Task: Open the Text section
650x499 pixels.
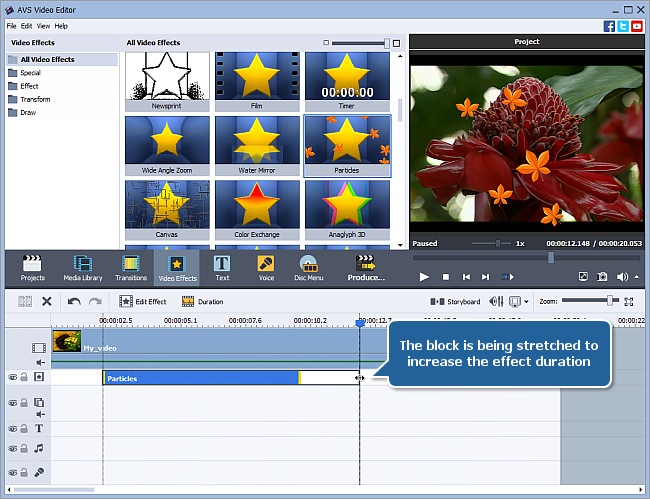Action: click(222, 268)
